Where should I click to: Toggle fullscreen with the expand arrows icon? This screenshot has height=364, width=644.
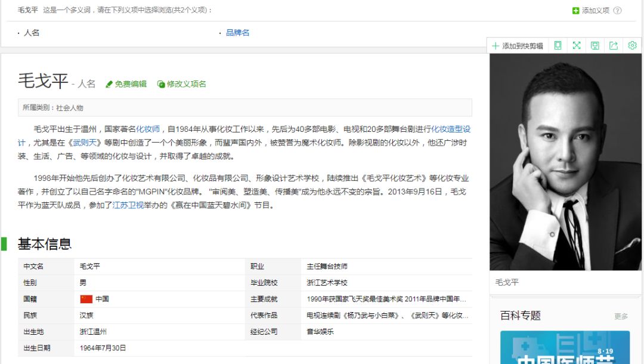(x=576, y=45)
